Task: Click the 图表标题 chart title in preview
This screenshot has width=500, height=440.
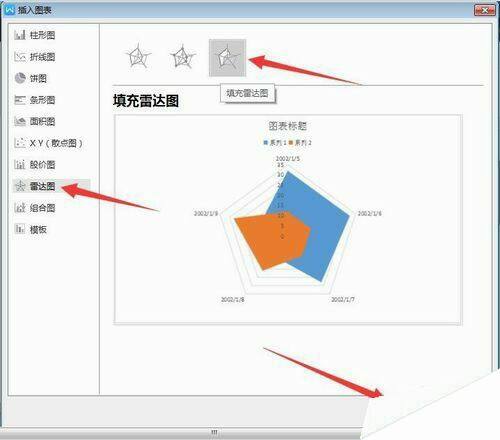Action: tap(287, 126)
